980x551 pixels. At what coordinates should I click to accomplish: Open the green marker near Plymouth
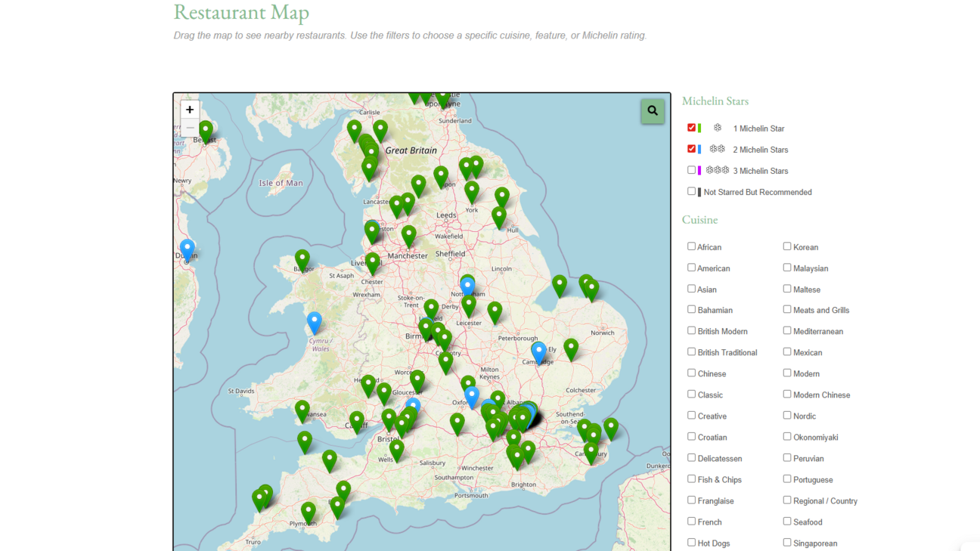[x=308, y=512]
